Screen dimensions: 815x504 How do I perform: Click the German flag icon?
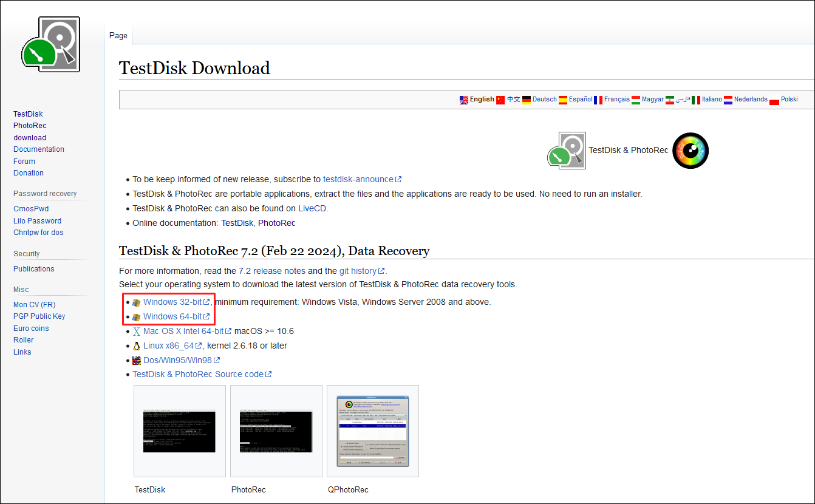pyautogui.click(x=527, y=100)
